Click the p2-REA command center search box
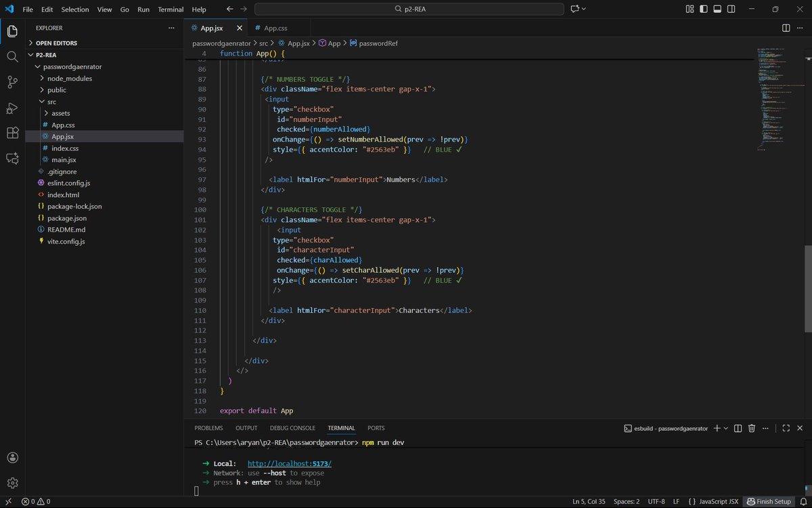Image resolution: width=812 pixels, height=508 pixels. (x=409, y=9)
